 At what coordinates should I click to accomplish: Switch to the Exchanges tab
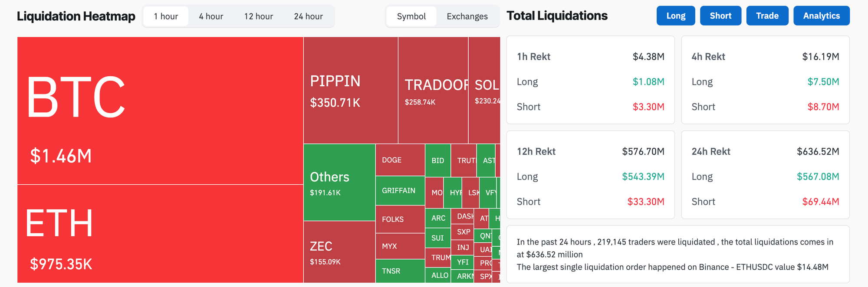point(467,16)
